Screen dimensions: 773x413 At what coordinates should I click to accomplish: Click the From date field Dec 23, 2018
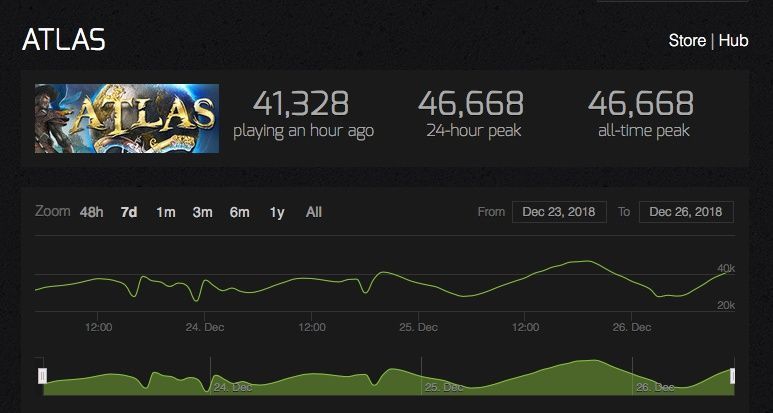tap(559, 212)
